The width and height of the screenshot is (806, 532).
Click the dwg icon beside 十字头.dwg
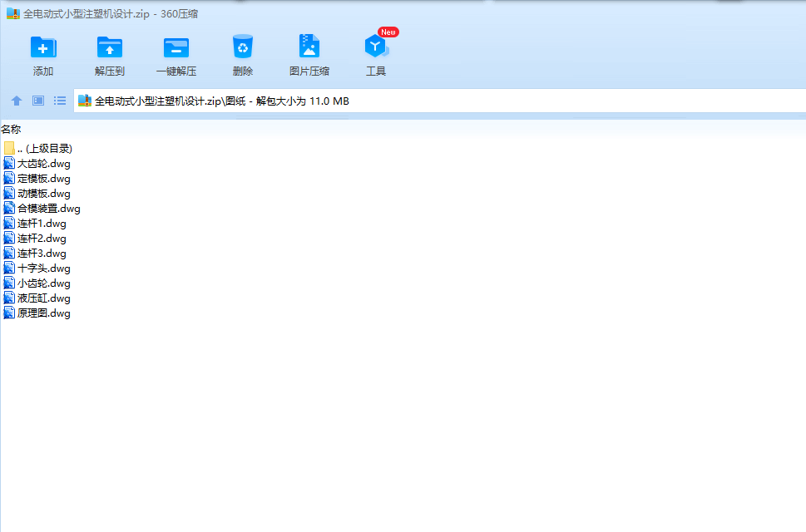pos(9,268)
